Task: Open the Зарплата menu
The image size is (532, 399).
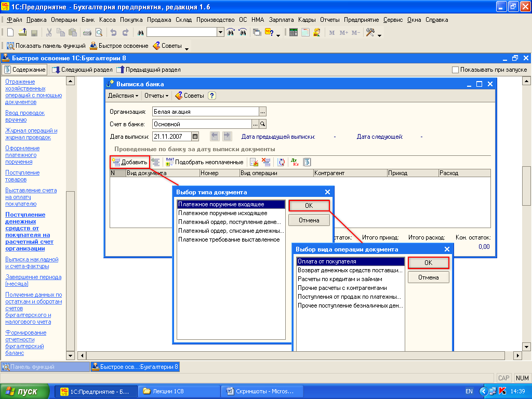Action: 281,20
